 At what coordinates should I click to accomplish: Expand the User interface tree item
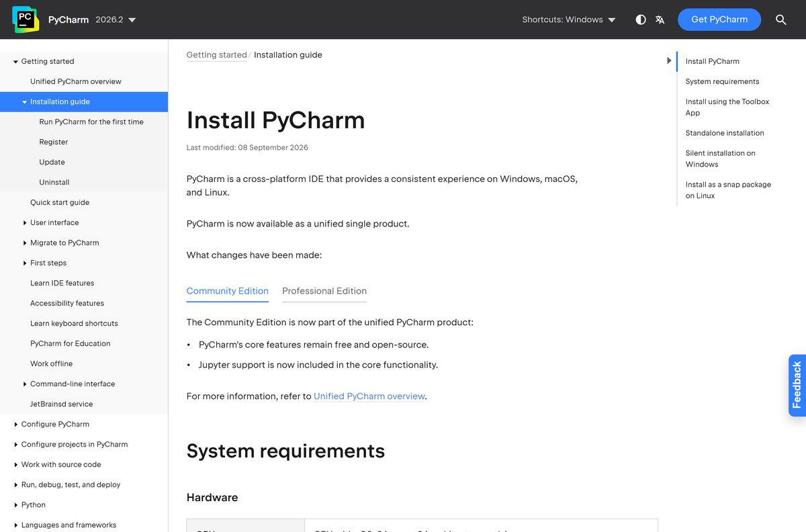coord(25,222)
